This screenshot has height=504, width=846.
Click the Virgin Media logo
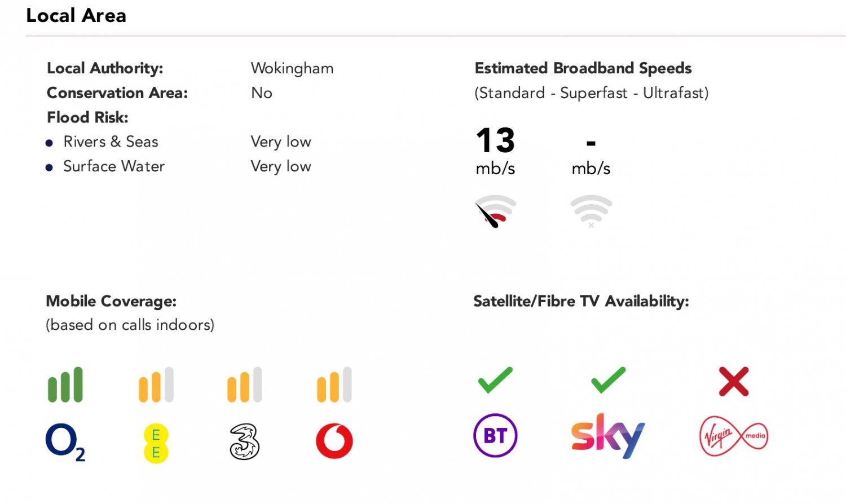[733, 436]
